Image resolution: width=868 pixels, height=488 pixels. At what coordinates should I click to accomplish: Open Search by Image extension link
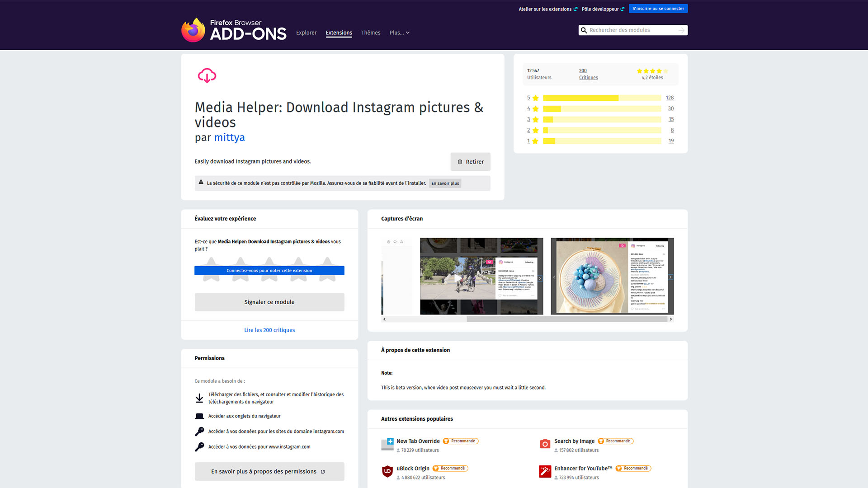click(x=574, y=441)
